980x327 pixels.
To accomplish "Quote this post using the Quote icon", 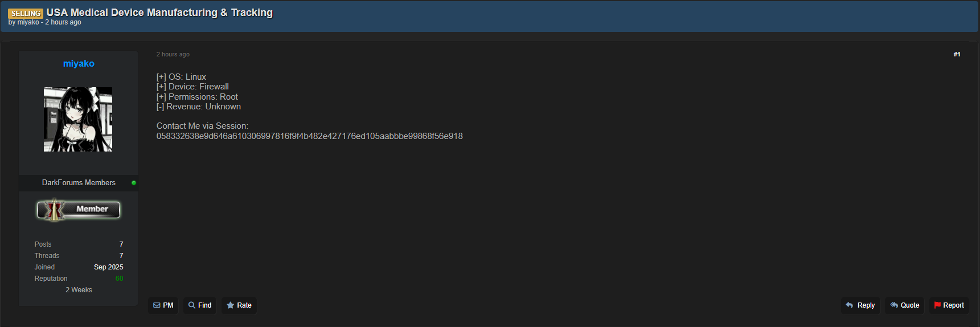I will [894, 305].
